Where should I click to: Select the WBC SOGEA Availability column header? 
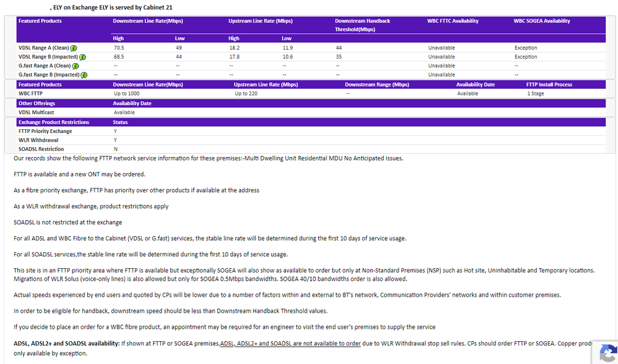coord(541,21)
